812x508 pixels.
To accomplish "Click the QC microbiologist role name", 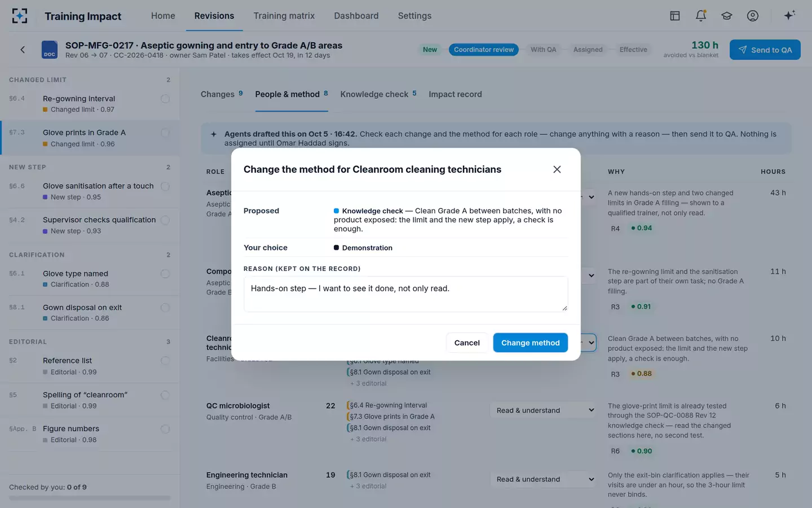I will (238, 406).
